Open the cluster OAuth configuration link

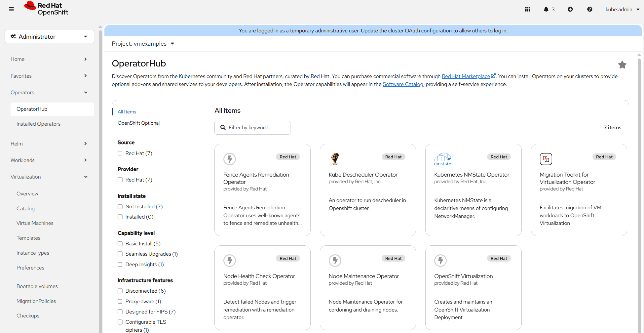420,31
